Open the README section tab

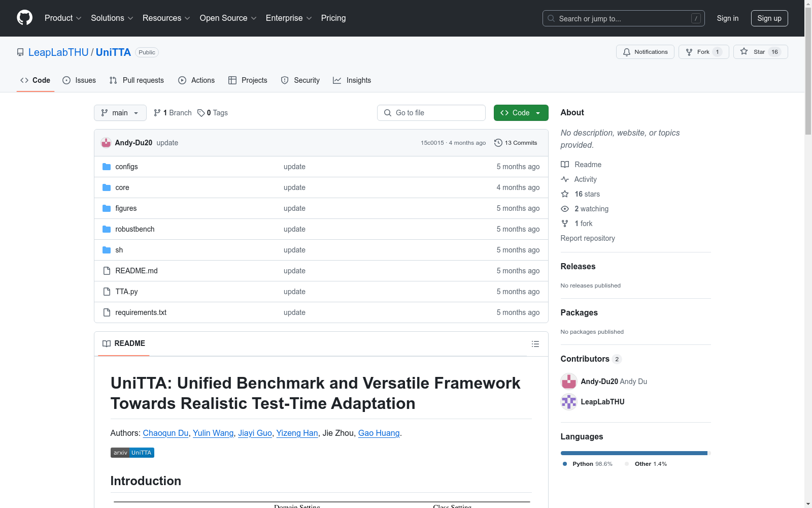click(x=124, y=344)
